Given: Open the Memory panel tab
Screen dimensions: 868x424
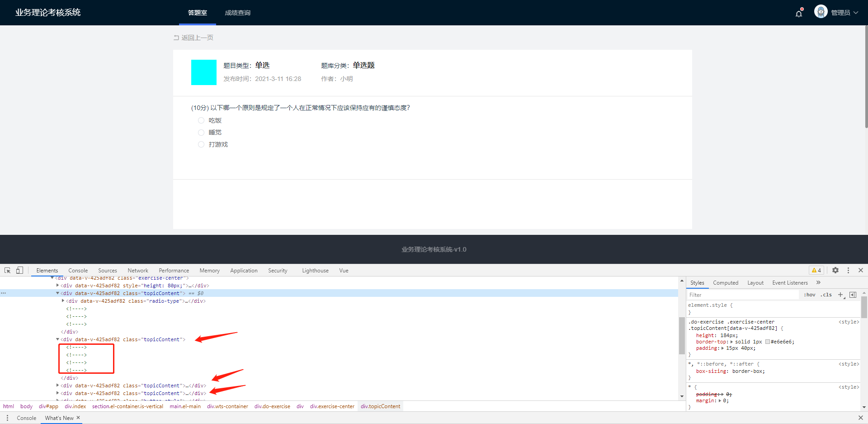Looking at the screenshot, I should pos(209,271).
